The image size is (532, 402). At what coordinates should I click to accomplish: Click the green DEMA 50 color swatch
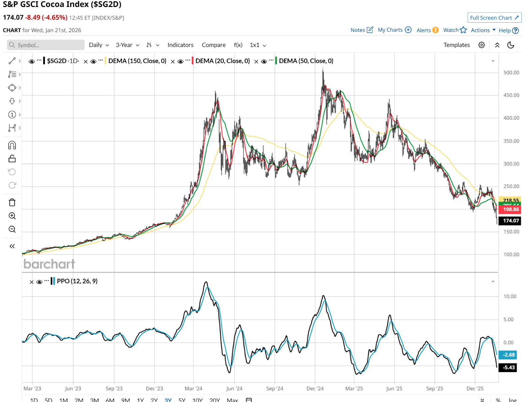pos(276,61)
